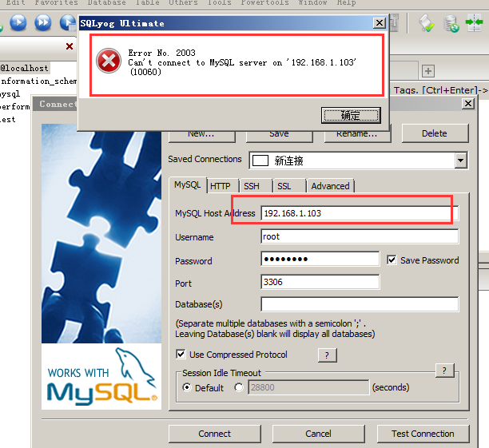Open the Others menu
This screenshot has height=448, width=489.
183,2
